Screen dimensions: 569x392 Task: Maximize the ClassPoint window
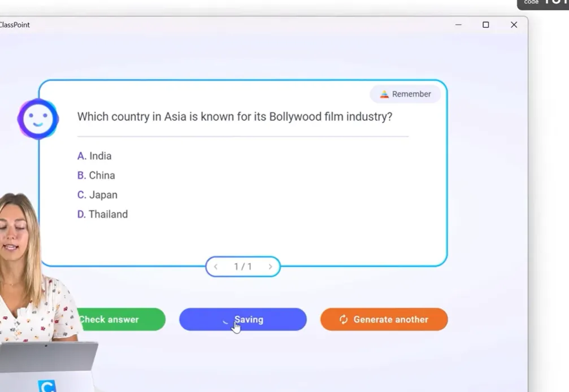click(485, 25)
